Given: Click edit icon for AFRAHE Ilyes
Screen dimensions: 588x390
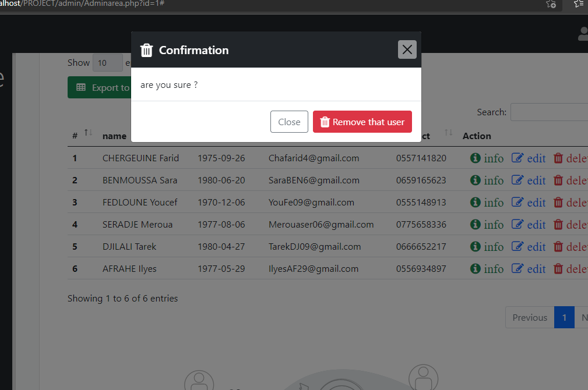Looking at the screenshot, I should pos(517,268).
